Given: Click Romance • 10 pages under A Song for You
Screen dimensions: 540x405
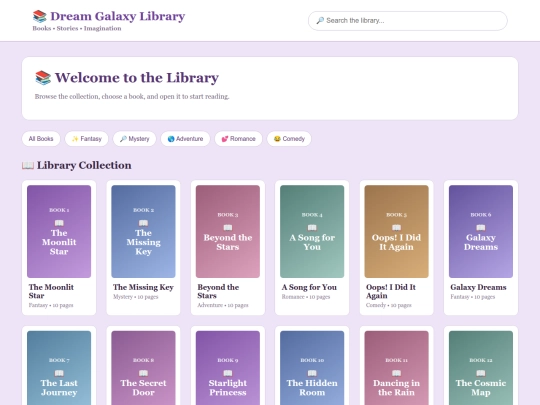Looking at the screenshot, I should (306, 297).
